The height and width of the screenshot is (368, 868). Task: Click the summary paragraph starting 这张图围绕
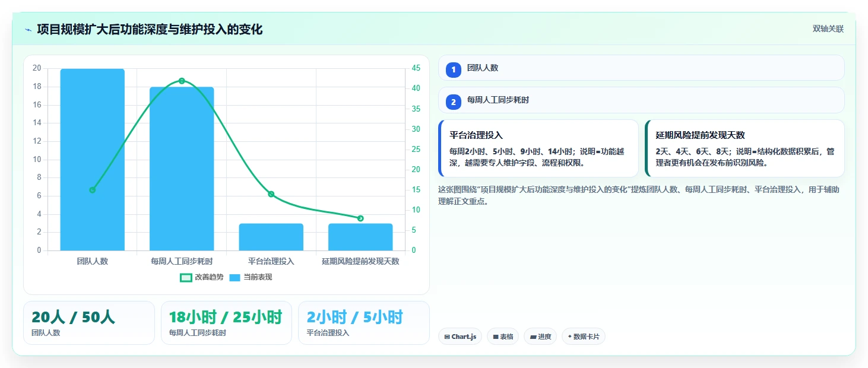pyautogui.click(x=639, y=195)
